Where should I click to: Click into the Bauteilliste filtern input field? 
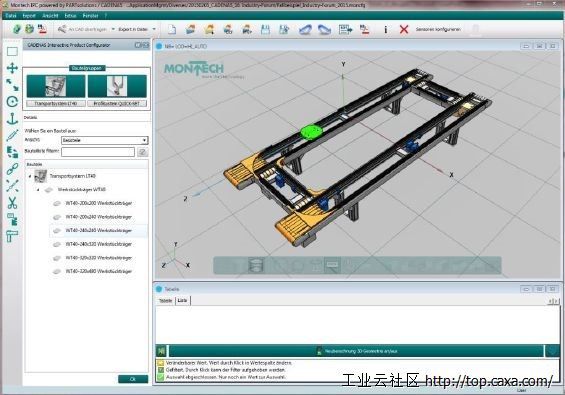click(98, 152)
